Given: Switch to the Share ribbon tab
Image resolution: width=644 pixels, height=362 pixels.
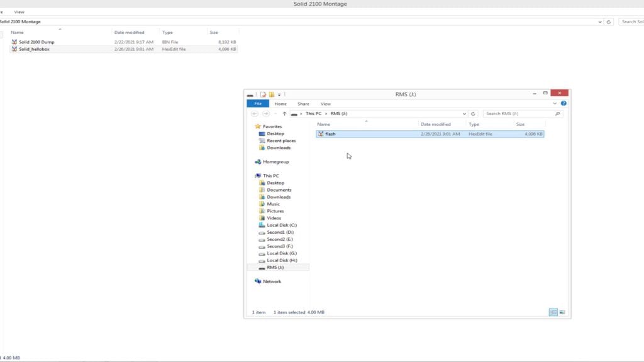Looking at the screenshot, I should [303, 104].
